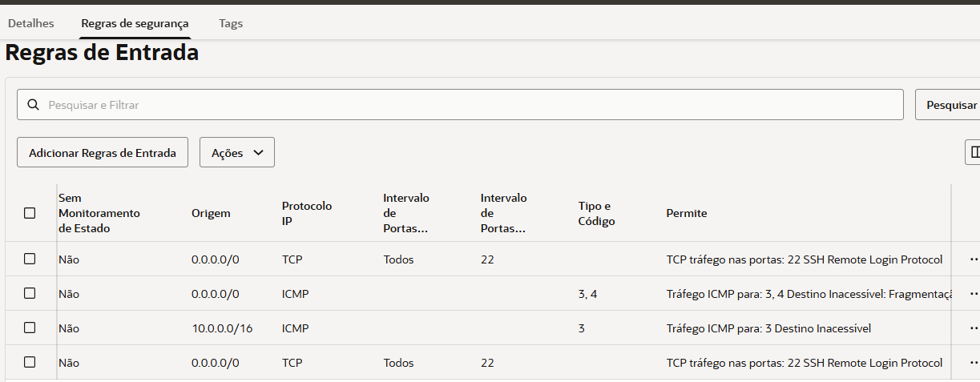
Task: Open actions menu for the last TCP rule
Action: pyautogui.click(x=974, y=363)
